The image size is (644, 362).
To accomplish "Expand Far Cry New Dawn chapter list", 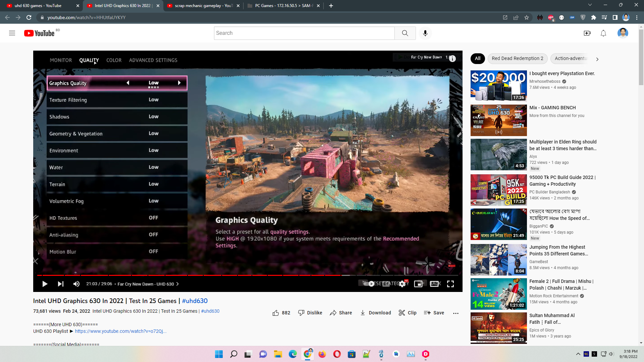I will (148, 284).
